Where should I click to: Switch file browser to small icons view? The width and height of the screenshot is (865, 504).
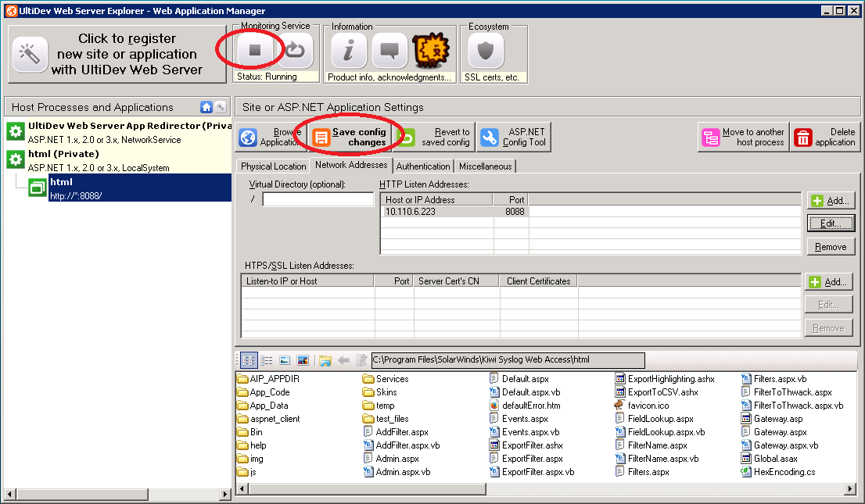(x=249, y=360)
